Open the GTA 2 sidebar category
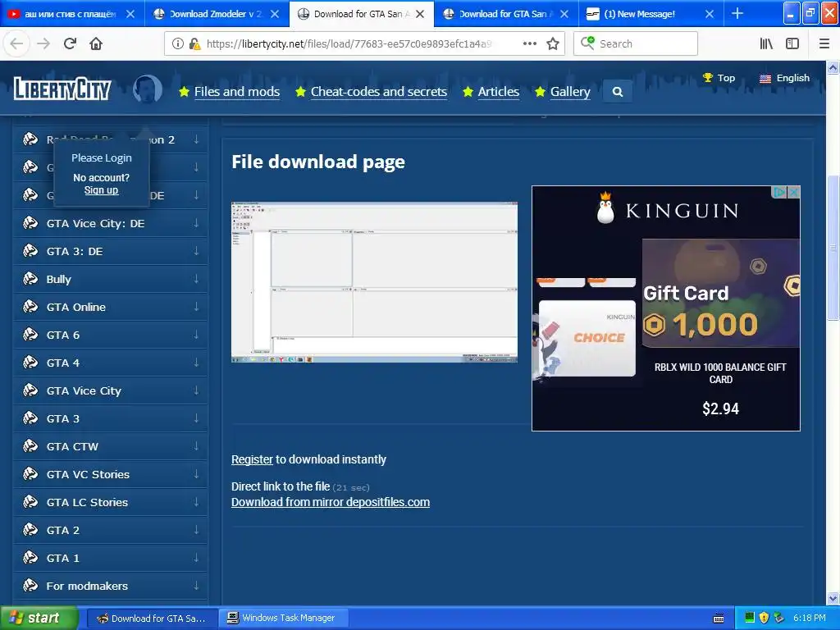The height and width of the screenshot is (630, 840). [110, 530]
